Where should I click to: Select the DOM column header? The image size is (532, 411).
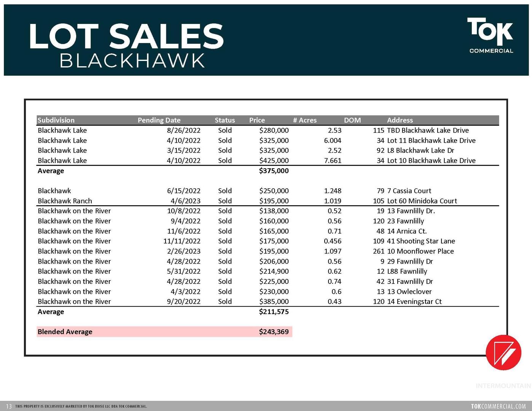click(x=352, y=120)
